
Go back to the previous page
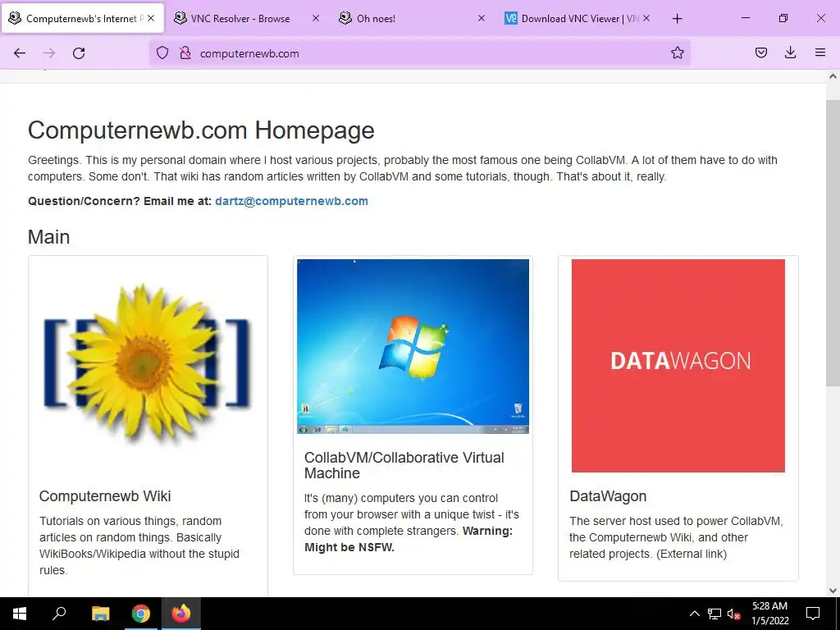(x=20, y=53)
